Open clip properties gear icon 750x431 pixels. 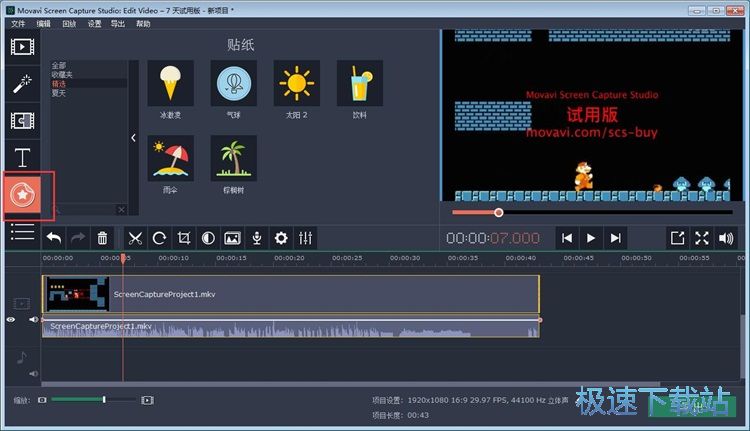click(281, 238)
